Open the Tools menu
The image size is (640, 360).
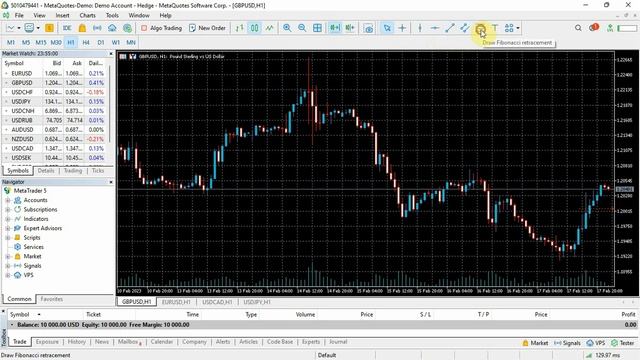[112, 16]
